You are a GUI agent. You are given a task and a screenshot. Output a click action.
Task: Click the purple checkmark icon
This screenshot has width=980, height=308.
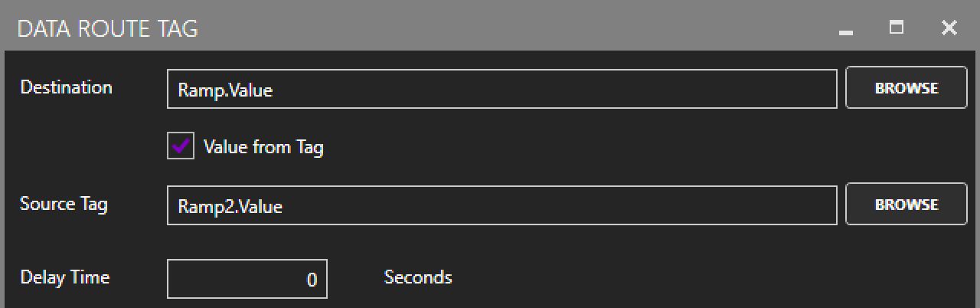click(181, 146)
